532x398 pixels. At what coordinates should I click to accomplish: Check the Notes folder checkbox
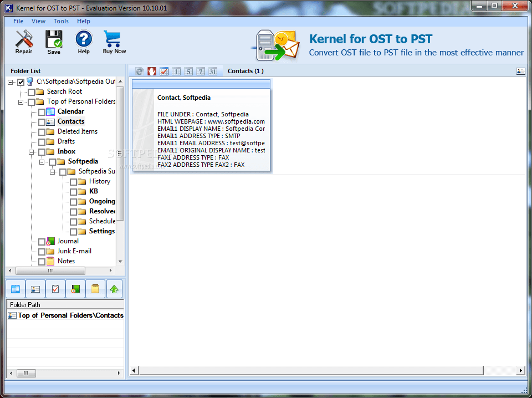coord(42,262)
